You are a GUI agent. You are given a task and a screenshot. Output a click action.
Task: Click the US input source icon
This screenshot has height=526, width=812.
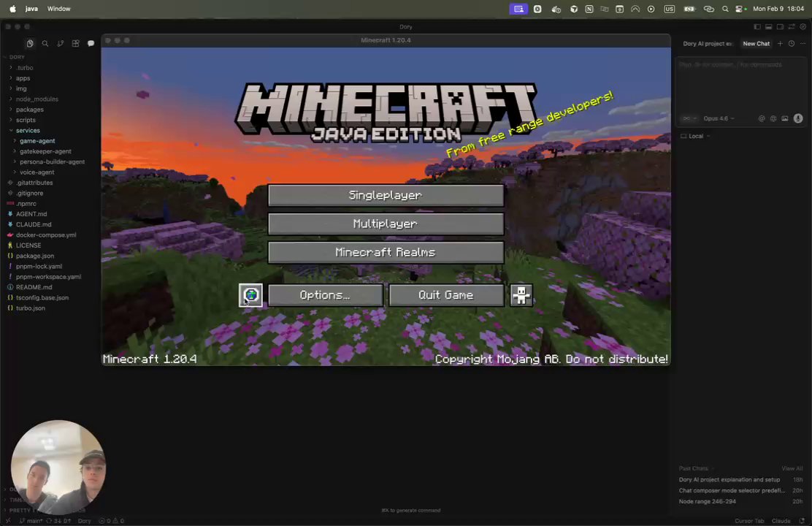(670, 9)
